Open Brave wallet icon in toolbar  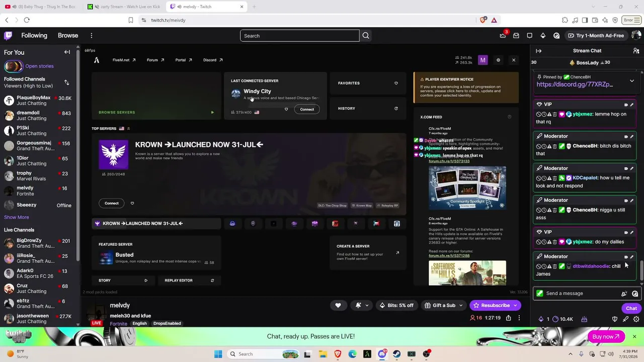click(594, 20)
